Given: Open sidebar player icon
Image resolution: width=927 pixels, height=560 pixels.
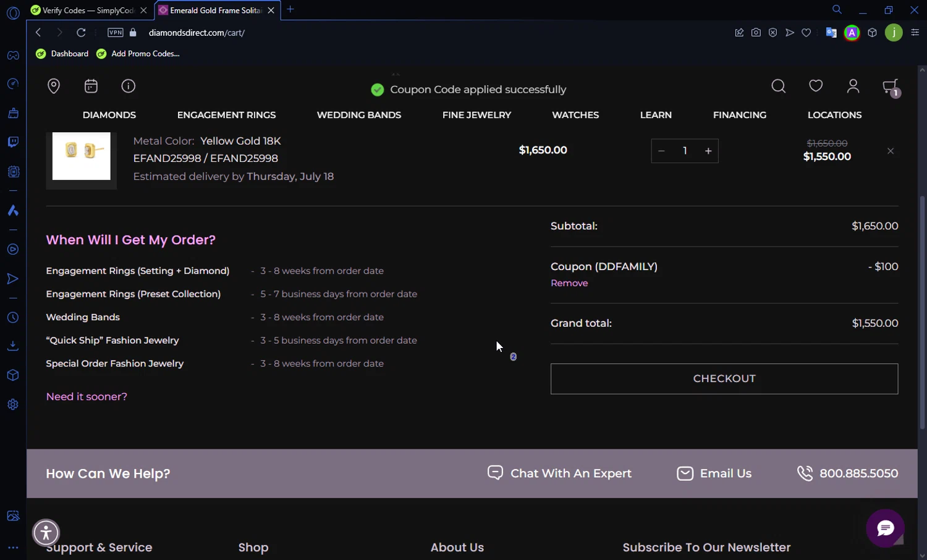Looking at the screenshot, I should point(13,250).
